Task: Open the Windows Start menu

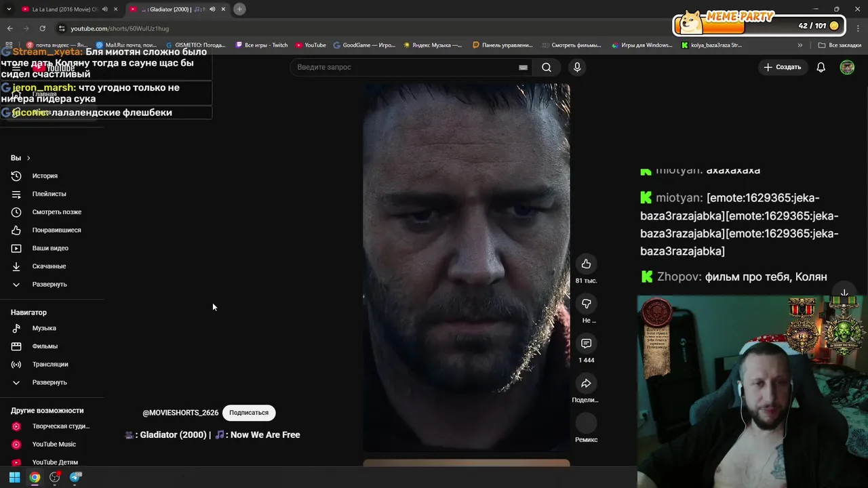Action: click(x=14, y=477)
